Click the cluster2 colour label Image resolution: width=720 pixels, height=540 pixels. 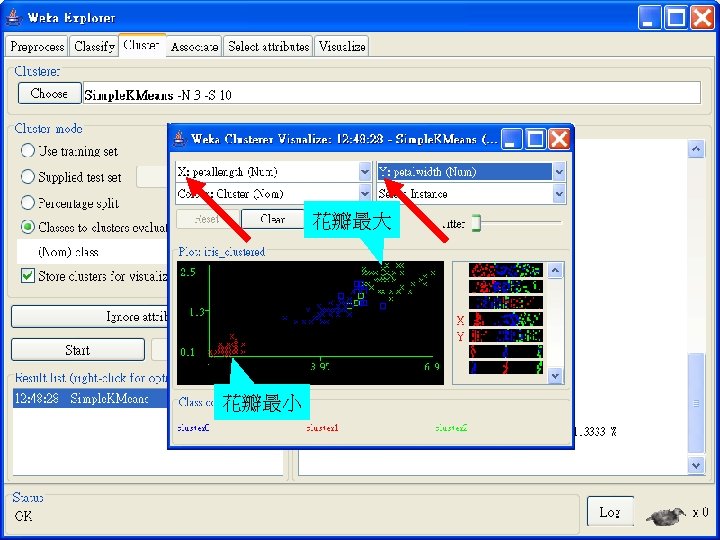click(451, 428)
